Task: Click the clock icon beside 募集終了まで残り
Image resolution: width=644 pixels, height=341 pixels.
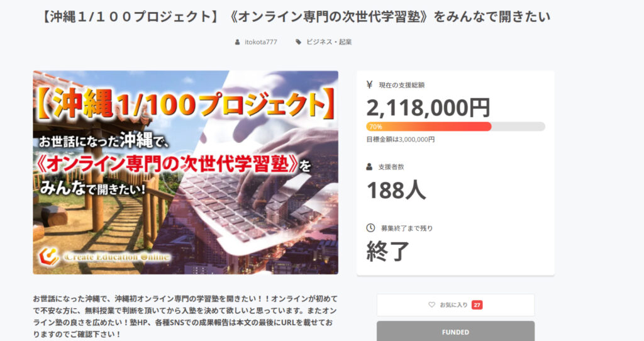Action: [x=370, y=228]
